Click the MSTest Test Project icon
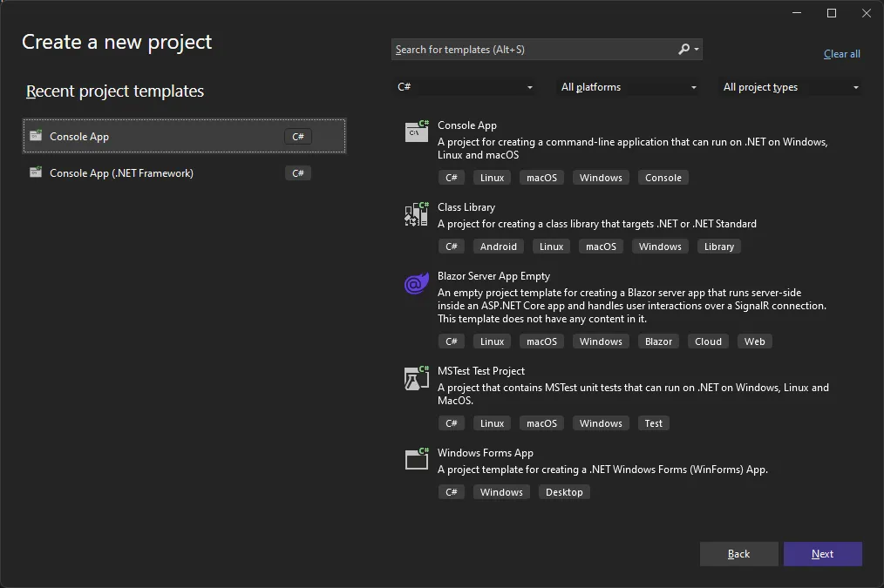 click(x=416, y=377)
